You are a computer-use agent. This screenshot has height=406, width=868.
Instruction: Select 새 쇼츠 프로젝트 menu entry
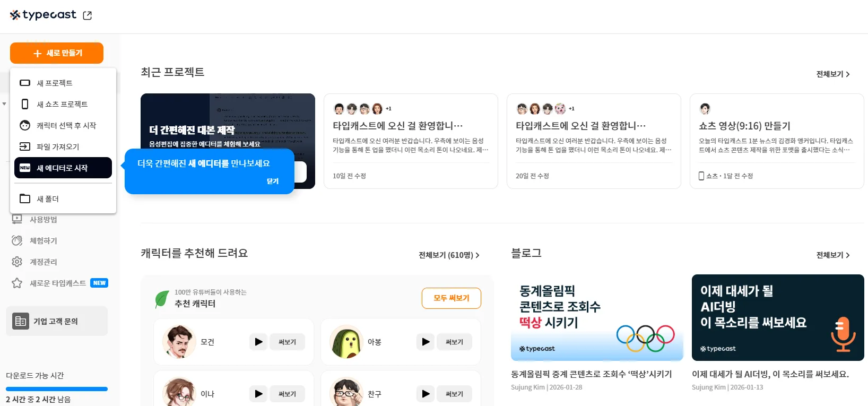pyautogui.click(x=63, y=104)
